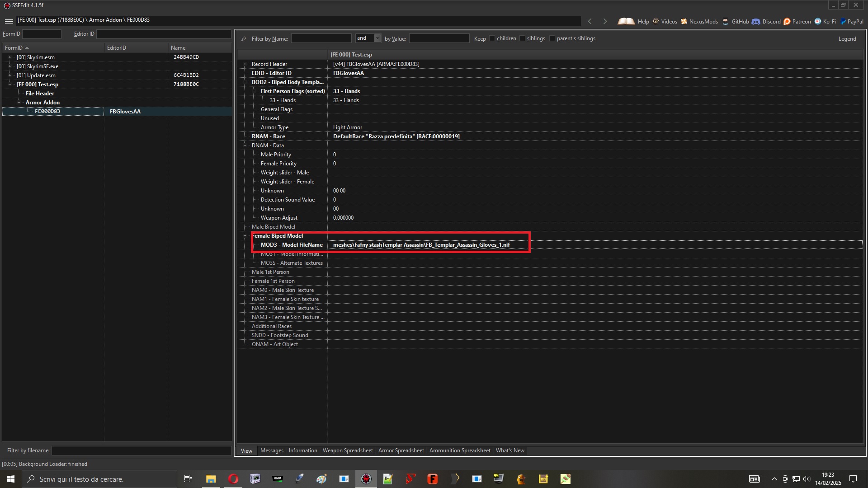Click the pin icon beside Filter by Name
The height and width of the screenshot is (488, 868).
(244, 39)
